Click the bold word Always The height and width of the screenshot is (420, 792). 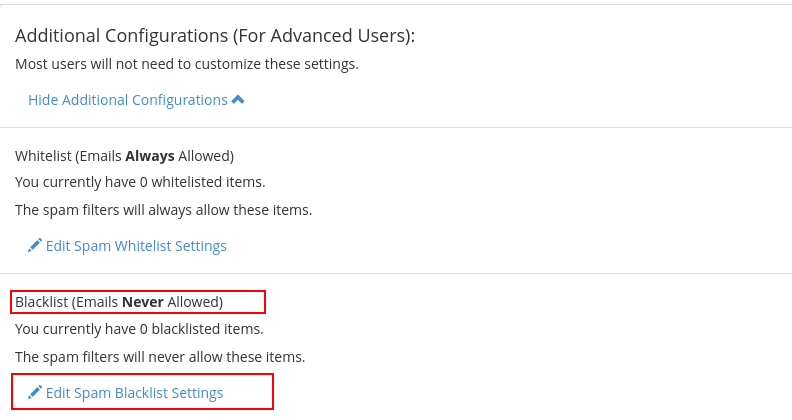pos(150,156)
